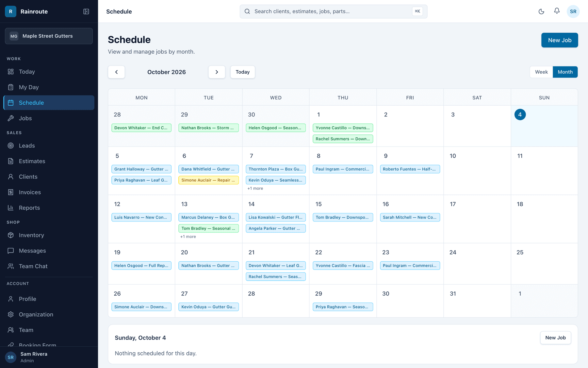Open Roberto Fuentes — Half-... job on October 9
The width and height of the screenshot is (588, 368).
[x=410, y=169]
